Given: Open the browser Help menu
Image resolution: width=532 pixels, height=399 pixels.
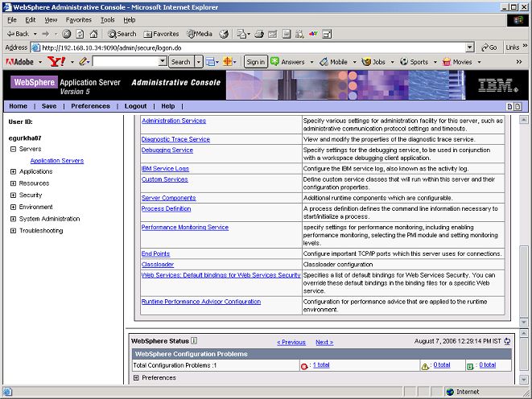Looking at the screenshot, I should pos(130,20).
